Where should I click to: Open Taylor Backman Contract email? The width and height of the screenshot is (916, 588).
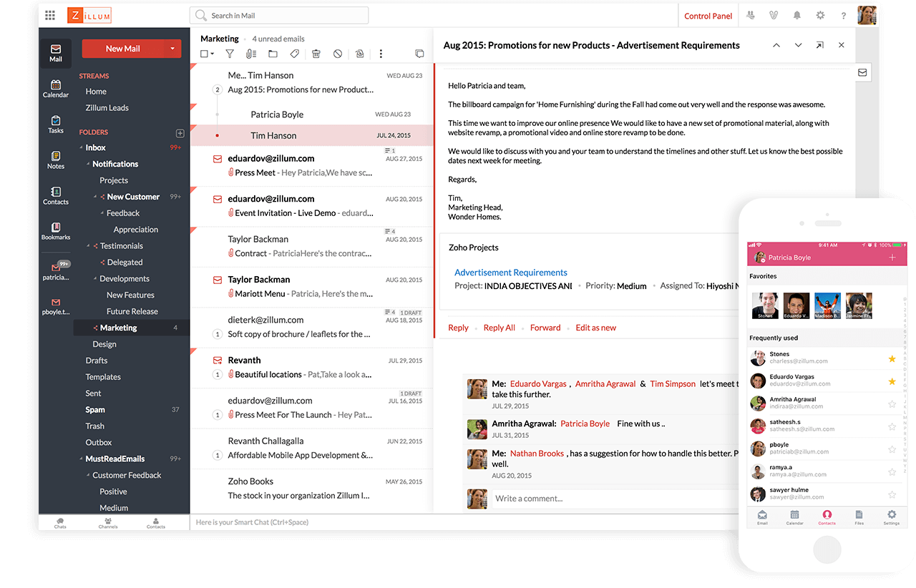tap(312, 247)
